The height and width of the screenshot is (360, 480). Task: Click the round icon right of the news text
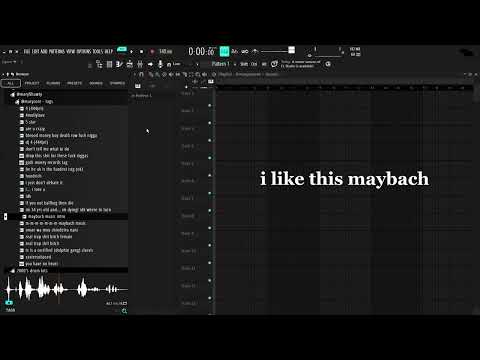(328, 64)
